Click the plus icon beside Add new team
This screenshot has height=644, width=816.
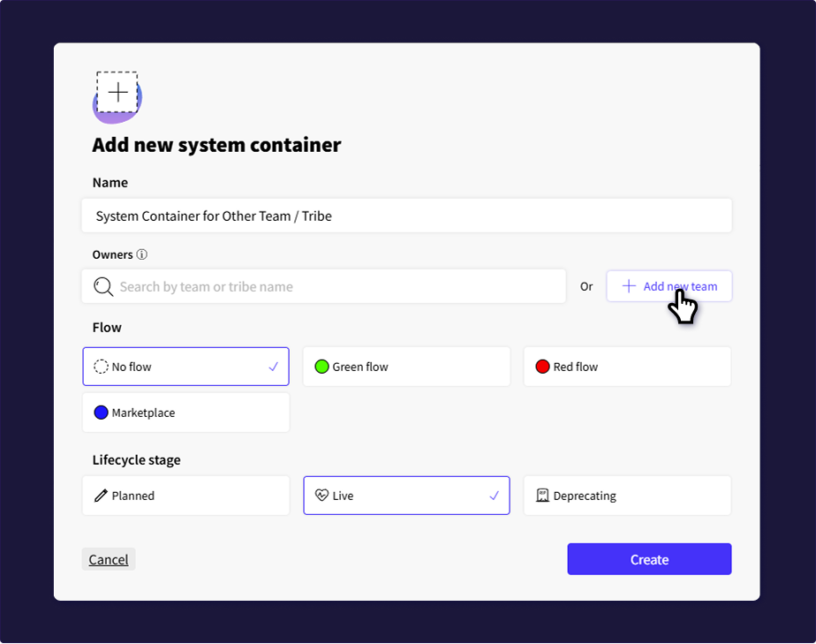pos(629,286)
